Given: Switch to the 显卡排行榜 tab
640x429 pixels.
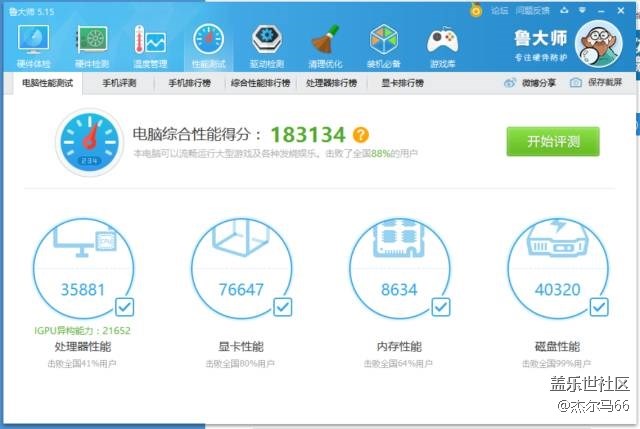Looking at the screenshot, I should [x=402, y=83].
